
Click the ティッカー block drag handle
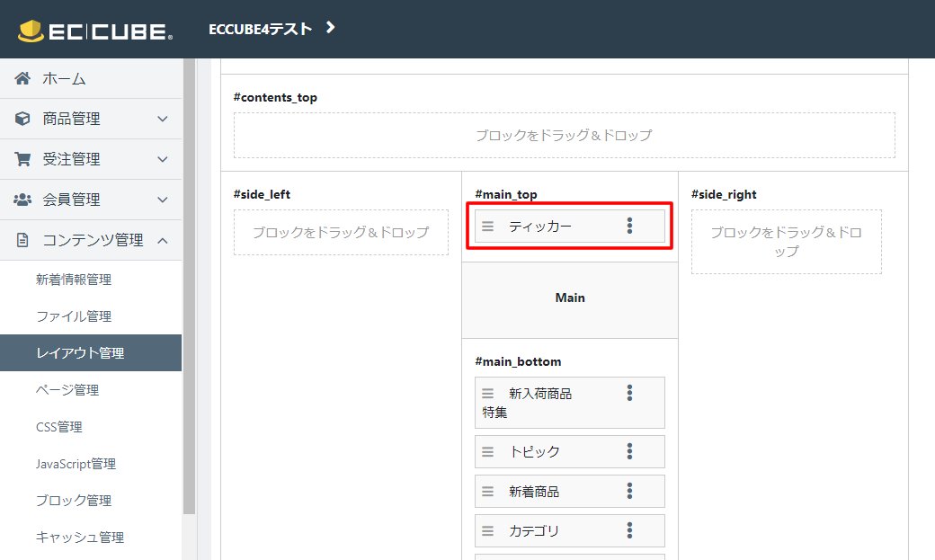click(x=488, y=227)
